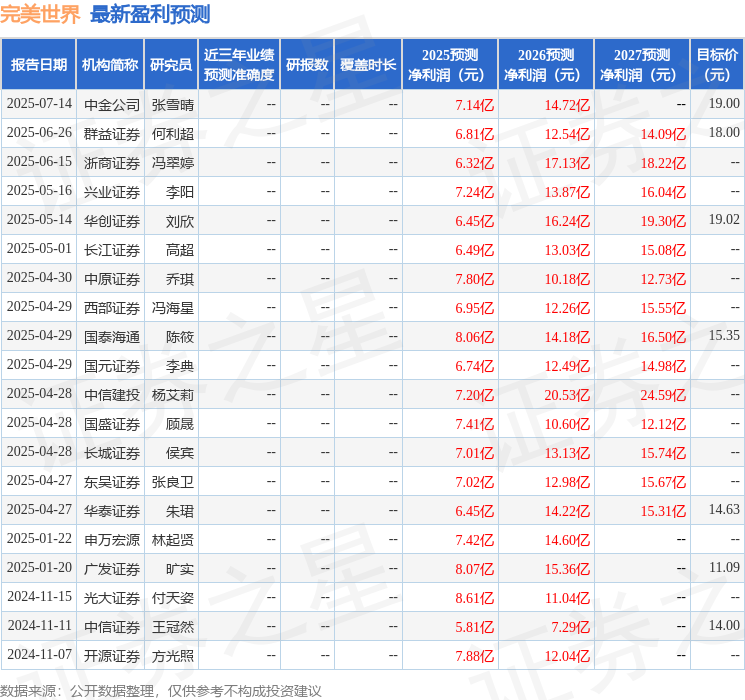This screenshot has width=745, height=700.
Task: Sort by 报告日期 column header
Action: (39, 65)
